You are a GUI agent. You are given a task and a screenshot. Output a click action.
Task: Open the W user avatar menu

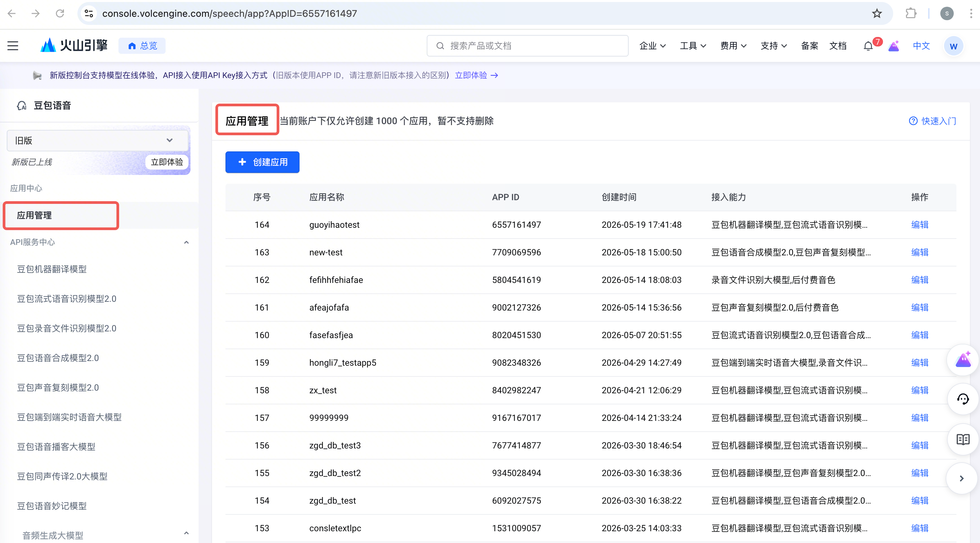(x=953, y=46)
